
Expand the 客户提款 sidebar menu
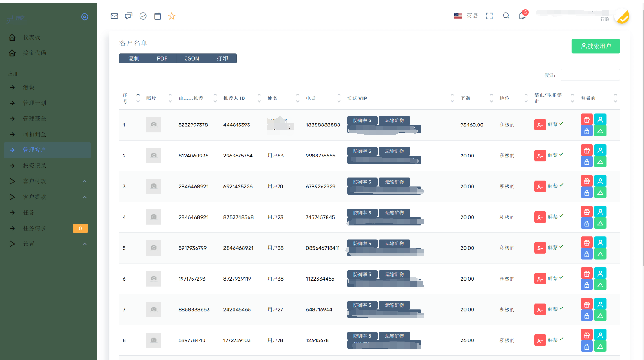click(x=48, y=197)
